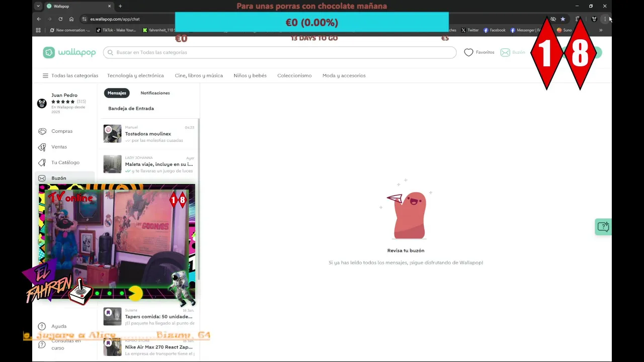Open Todas las categorías hamburger menu
The width and height of the screenshot is (644, 362).
coord(45,75)
